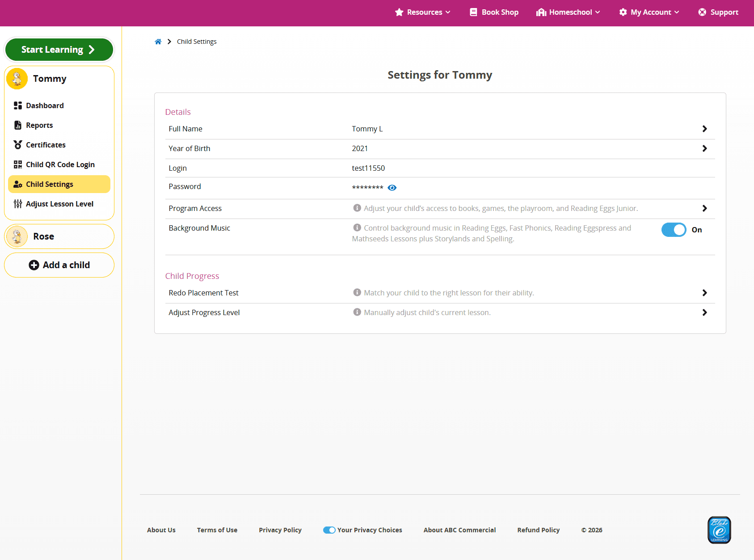Click the Child Settings breadcrumb text
Image resolution: width=754 pixels, height=560 pixels.
click(197, 42)
